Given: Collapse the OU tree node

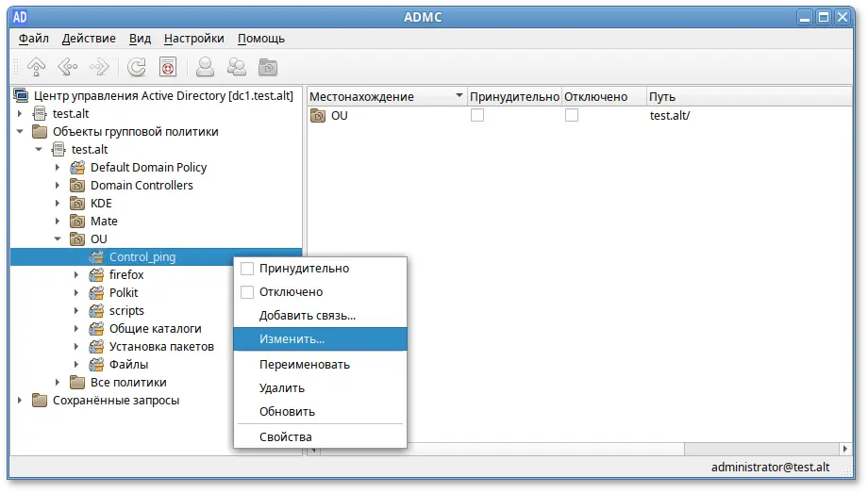Looking at the screenshot, I should [58, 239].
